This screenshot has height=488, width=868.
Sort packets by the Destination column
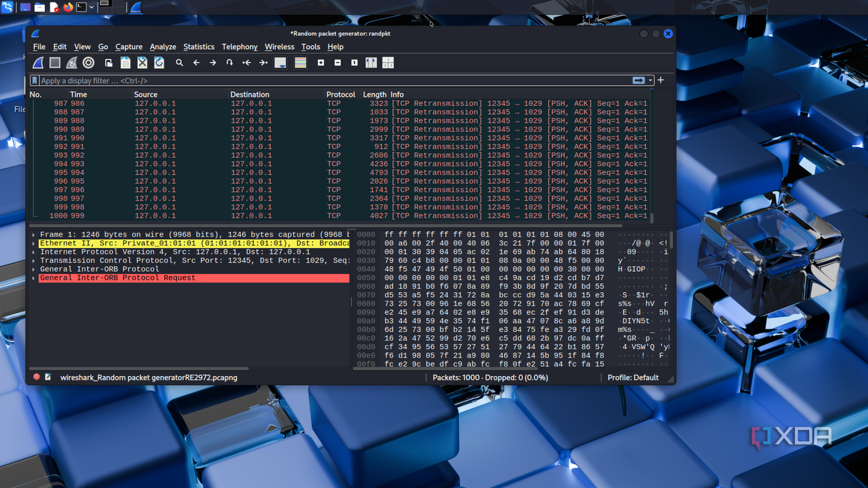coord(277,94)
